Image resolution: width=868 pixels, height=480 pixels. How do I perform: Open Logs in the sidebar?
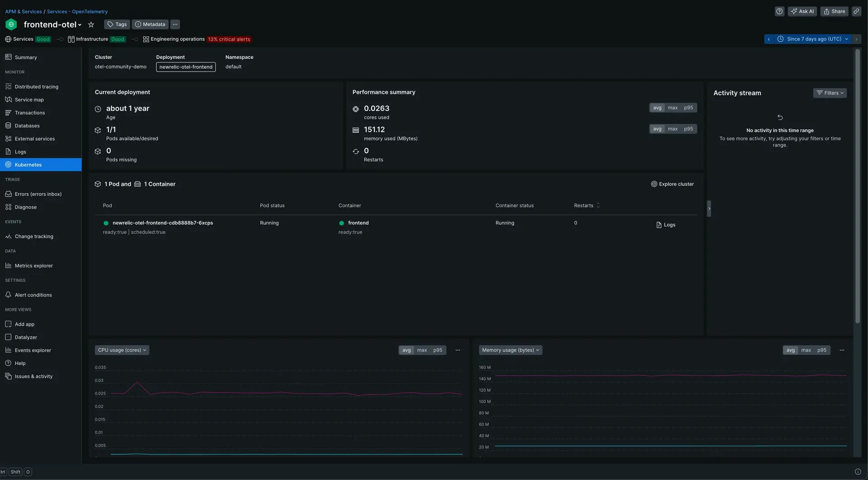[x=41, y=152]
